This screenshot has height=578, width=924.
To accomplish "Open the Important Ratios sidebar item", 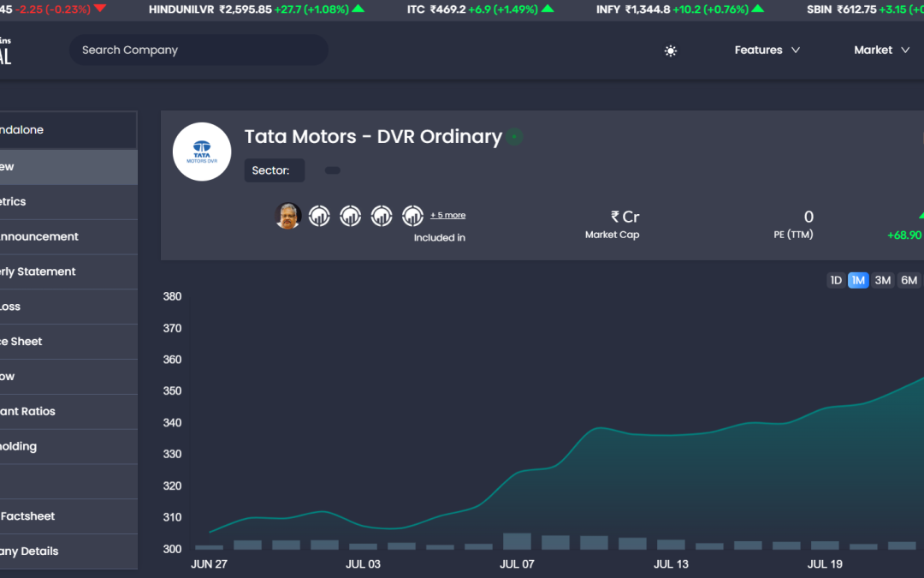I will (68, 412).
